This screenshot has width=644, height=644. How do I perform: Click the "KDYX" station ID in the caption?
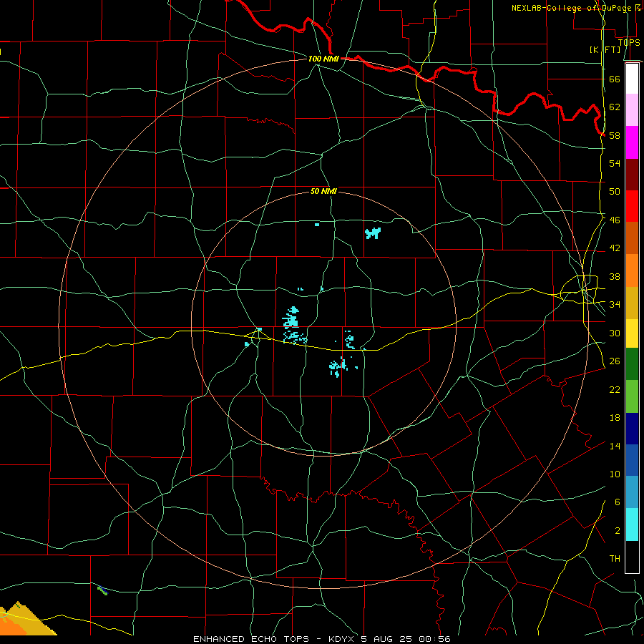click(341, 639)
